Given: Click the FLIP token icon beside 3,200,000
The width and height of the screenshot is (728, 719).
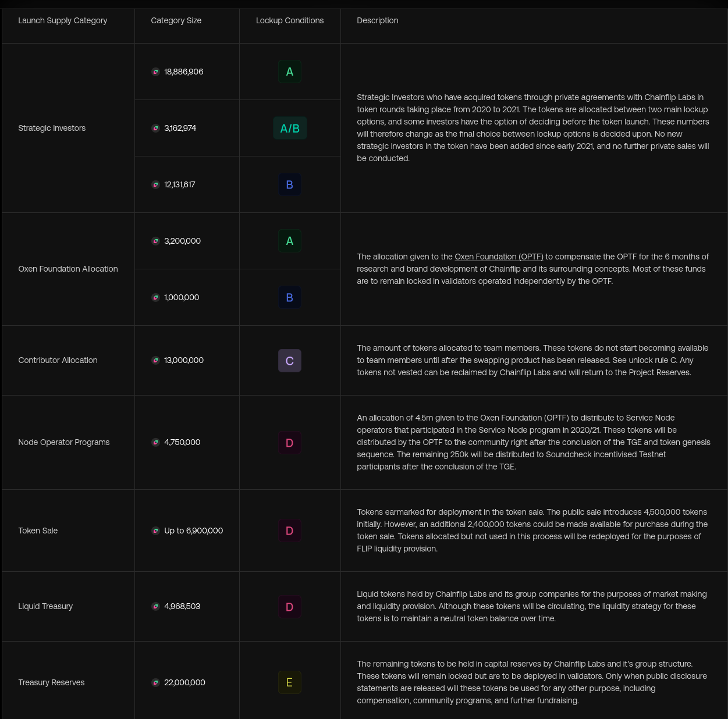Looking at the screenshot, I should click(155, 241).
